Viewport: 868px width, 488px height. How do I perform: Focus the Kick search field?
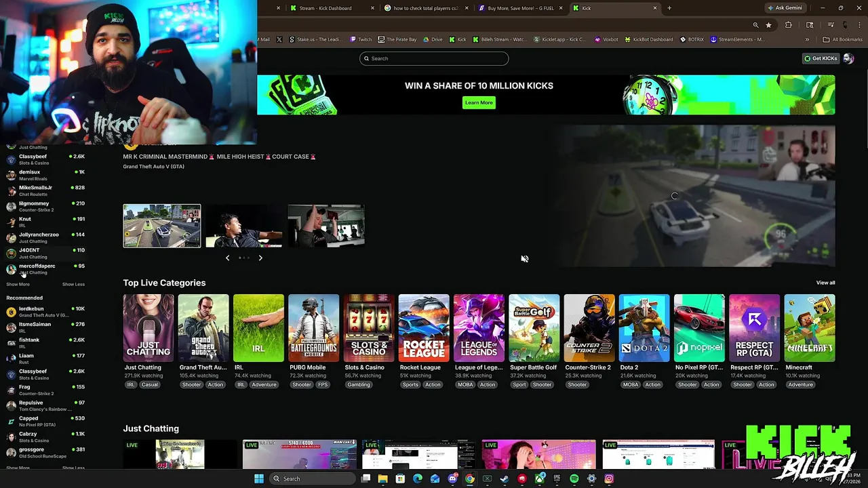coord(434,58)
